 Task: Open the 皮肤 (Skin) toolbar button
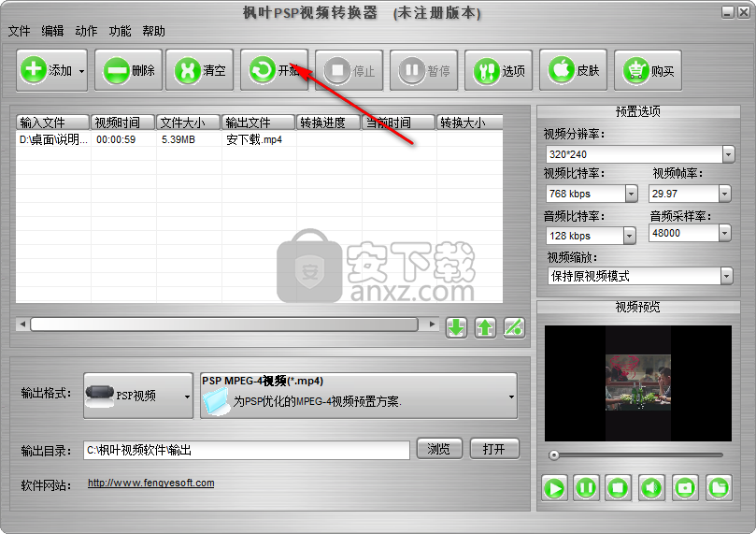click(573, 70)
